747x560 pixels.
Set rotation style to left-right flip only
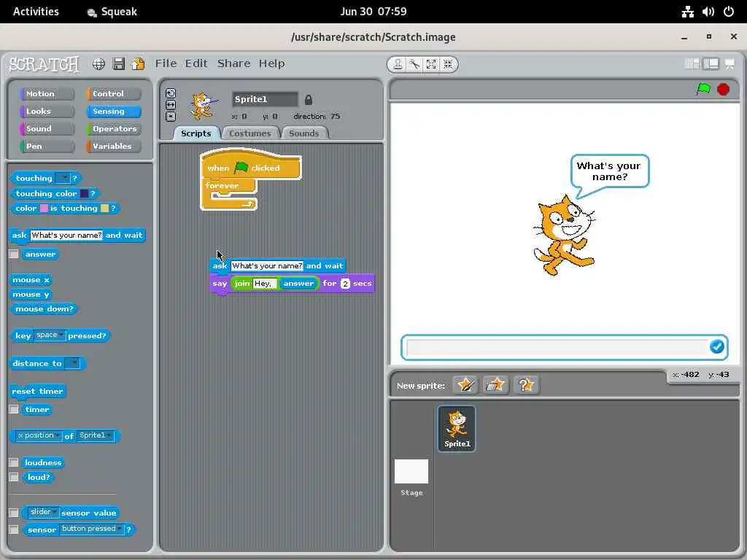(171, 105)
